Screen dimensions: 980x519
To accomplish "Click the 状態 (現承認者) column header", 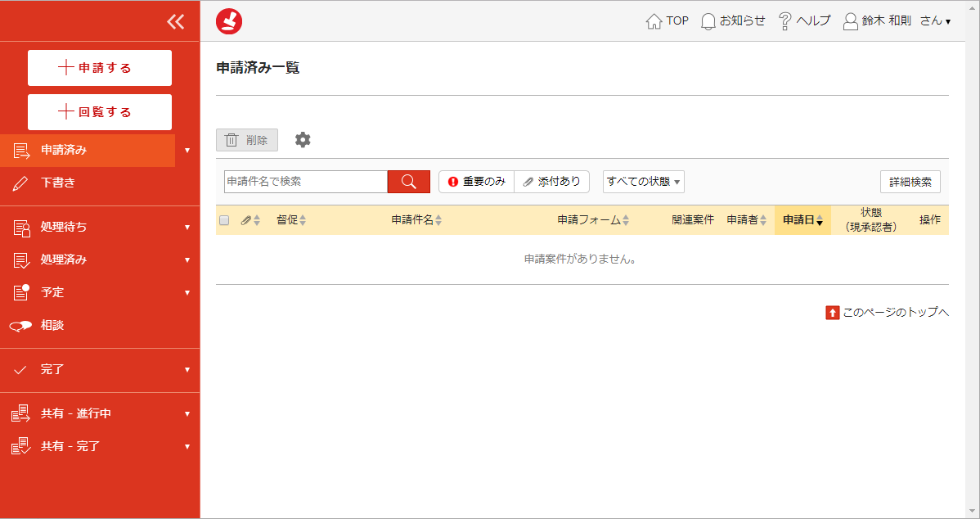I will 871,220.
